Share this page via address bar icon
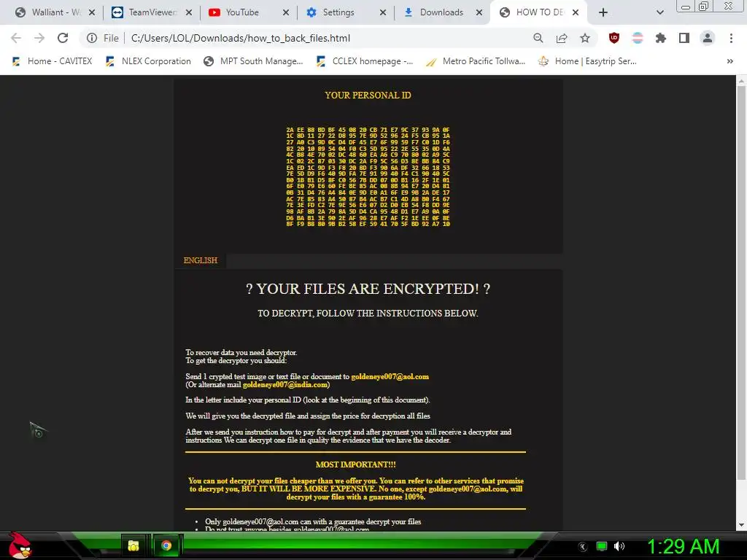This screenshot has width=747, height=560. point(562,38)
